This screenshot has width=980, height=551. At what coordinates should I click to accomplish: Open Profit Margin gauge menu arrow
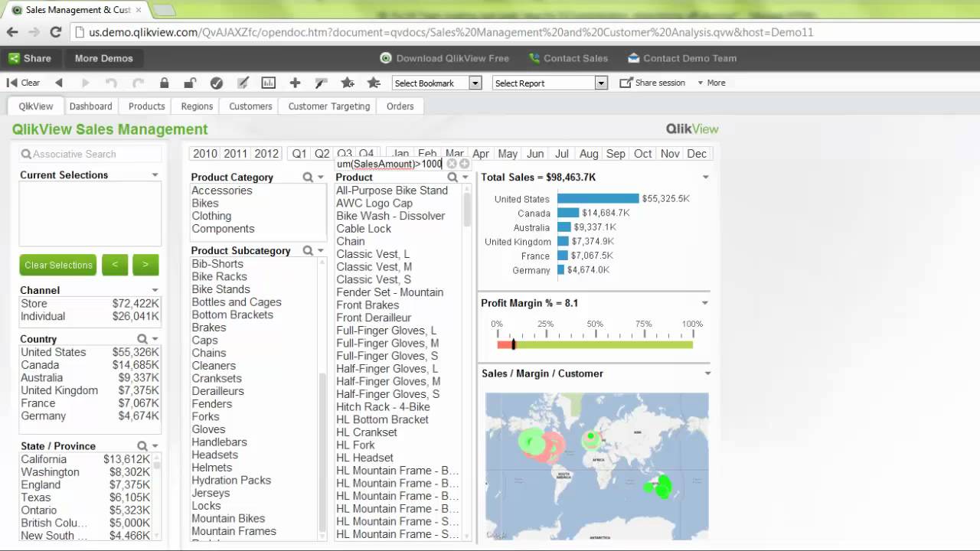point(705,303)
